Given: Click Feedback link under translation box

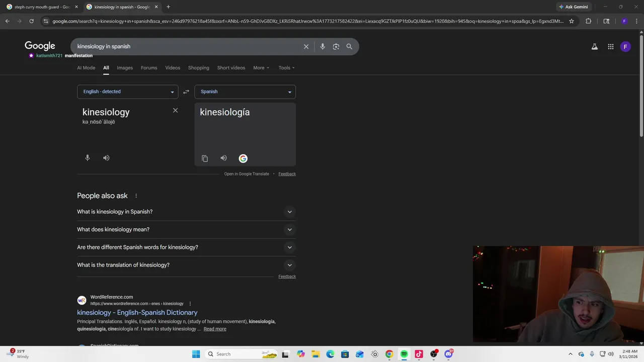Looking at the screenshot, I should (x=287, y=174).
